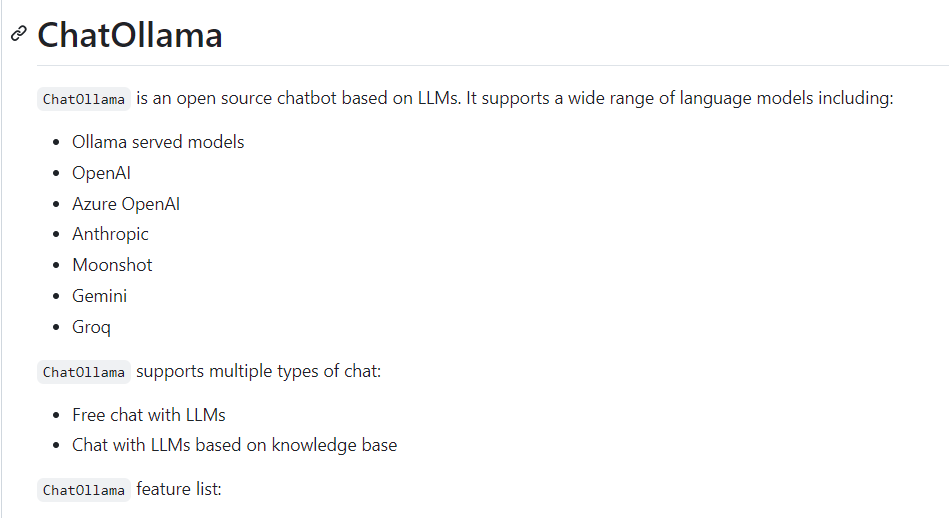This screenshot has width=949, height=518.
Task: Click the Gemini list item
Action: (99, 296)
